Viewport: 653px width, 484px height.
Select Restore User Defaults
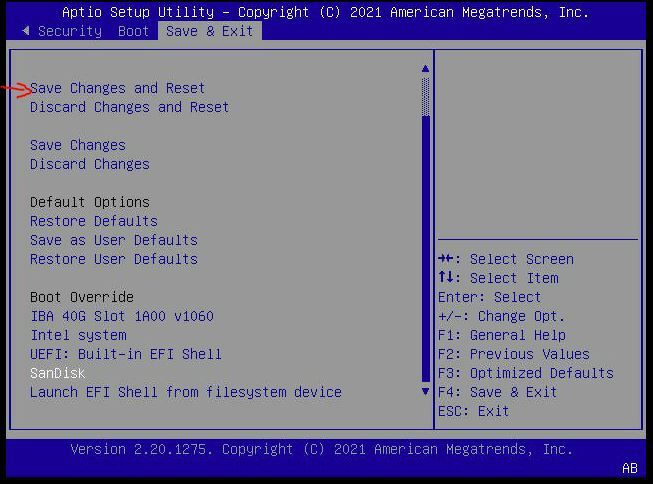(113, 259)
